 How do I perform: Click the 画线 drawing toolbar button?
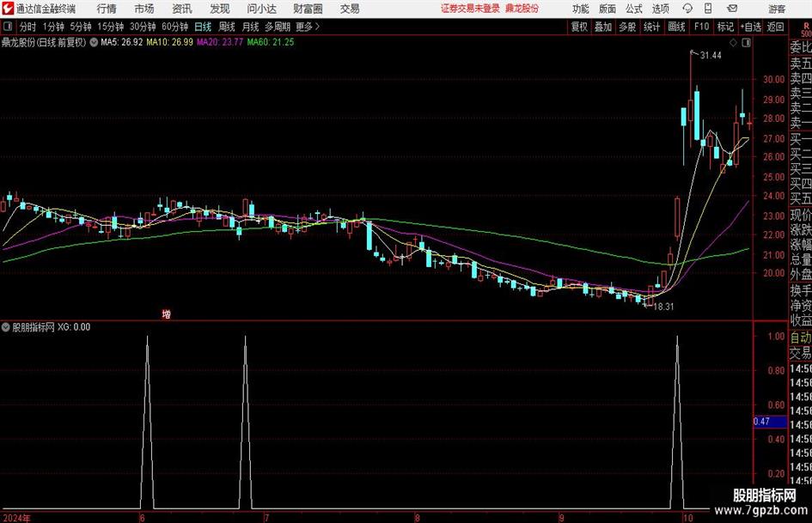pos(676,27)
